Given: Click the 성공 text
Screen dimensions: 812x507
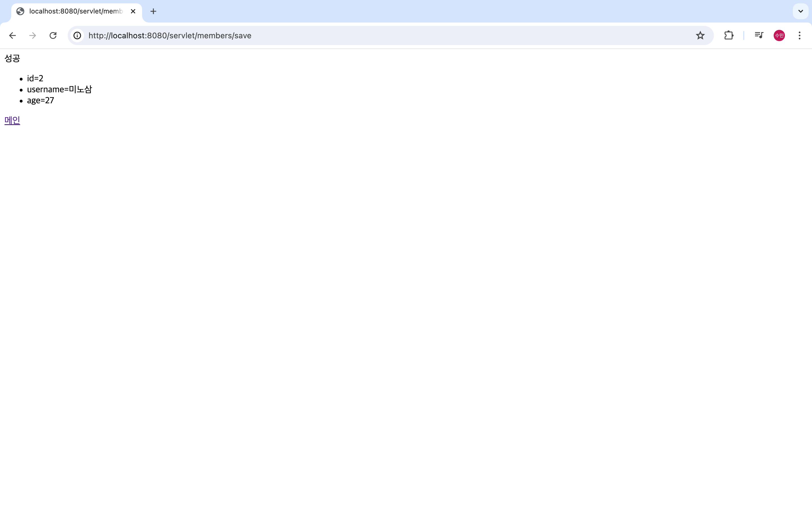Looking at the screenshot, I should click(12, 58).
